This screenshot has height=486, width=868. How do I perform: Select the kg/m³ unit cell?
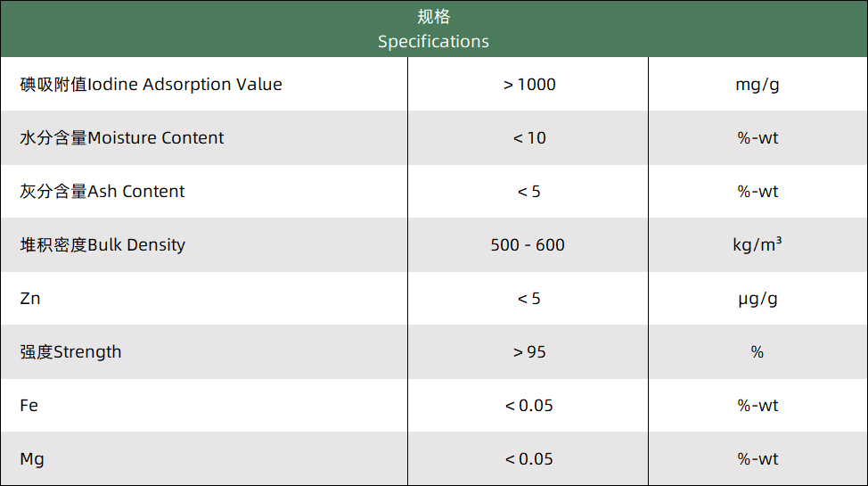pyautogui.click(x=757, y=245)
